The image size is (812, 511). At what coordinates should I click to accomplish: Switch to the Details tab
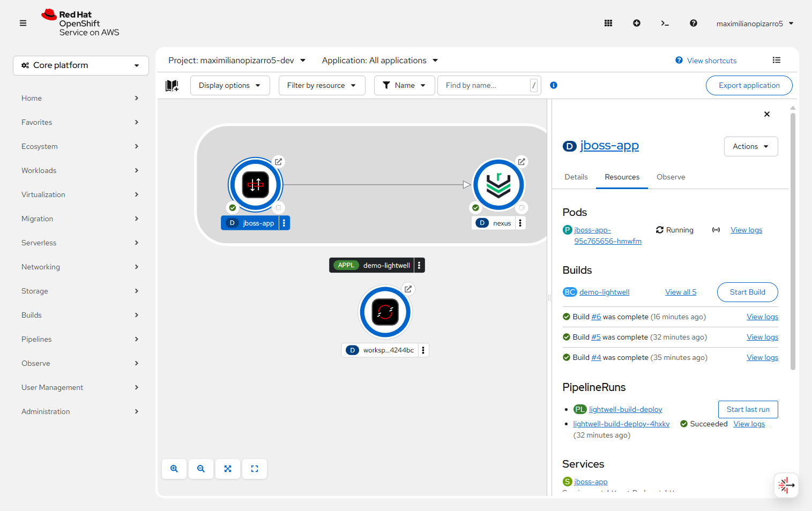[x=576, y=177]
